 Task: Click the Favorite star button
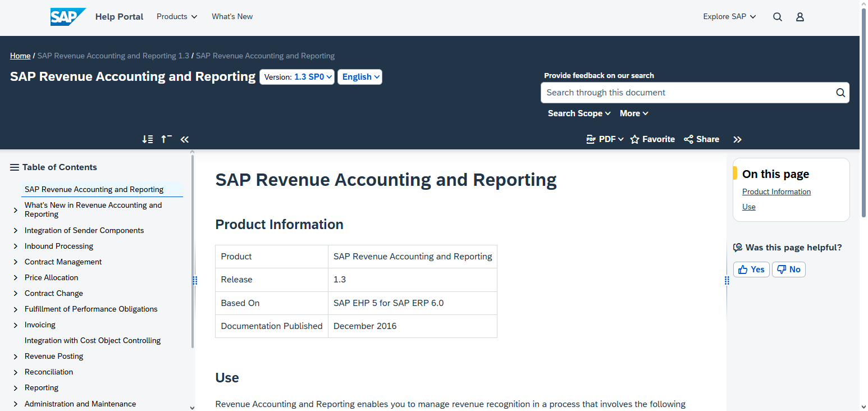point(652,139)
